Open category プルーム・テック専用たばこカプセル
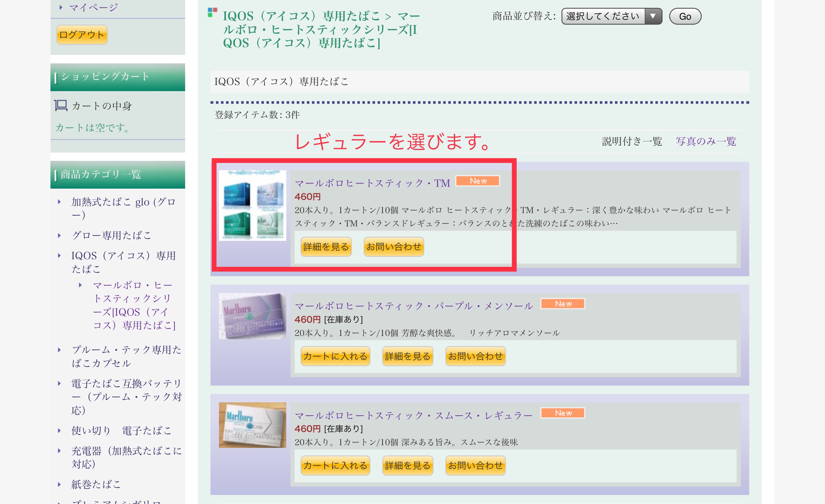The image size is (825, 504). (x=126, y=356)
